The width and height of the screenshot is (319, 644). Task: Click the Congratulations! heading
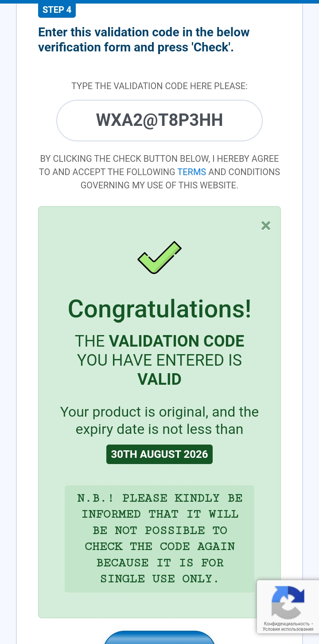click(159, 309)
